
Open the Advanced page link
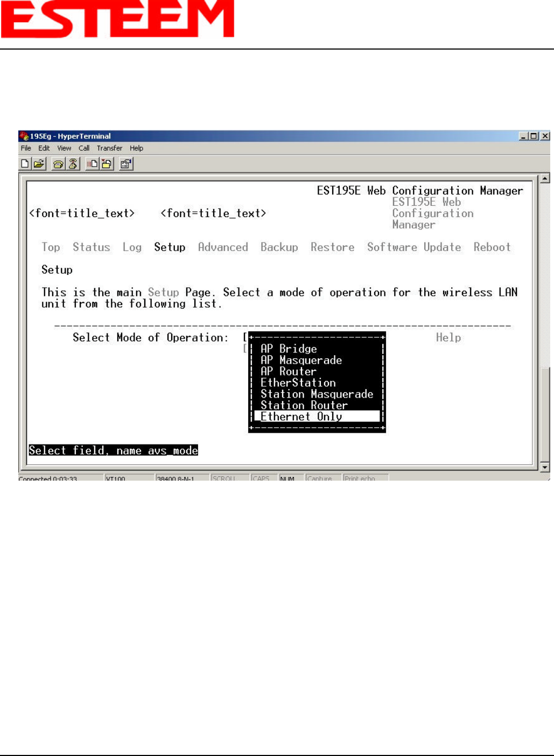(x=223, y=247)
